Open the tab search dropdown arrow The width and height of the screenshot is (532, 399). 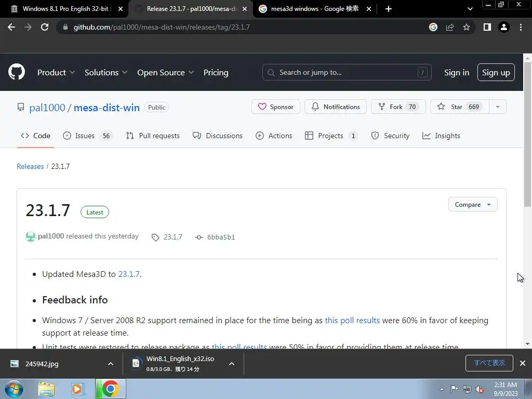click(x=470, y=9)
